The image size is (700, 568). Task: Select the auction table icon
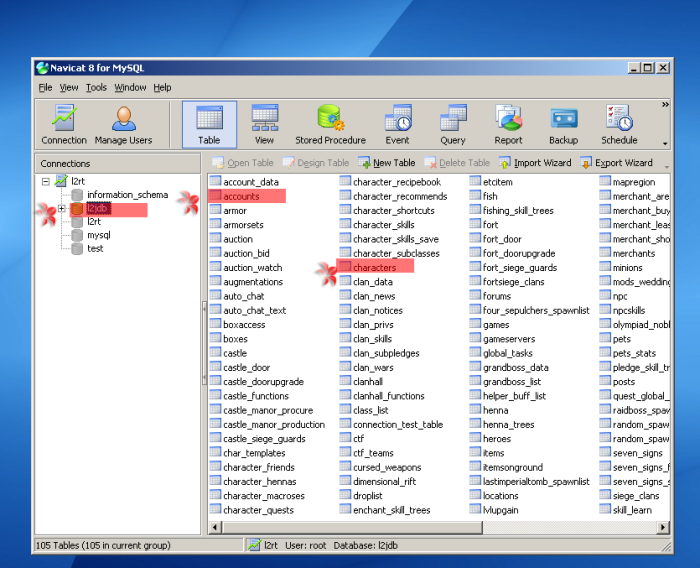(x=216, y=238)
